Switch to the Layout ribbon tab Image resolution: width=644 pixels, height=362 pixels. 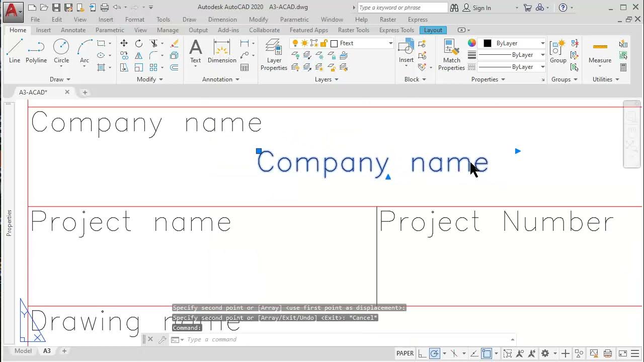[433, 30]
